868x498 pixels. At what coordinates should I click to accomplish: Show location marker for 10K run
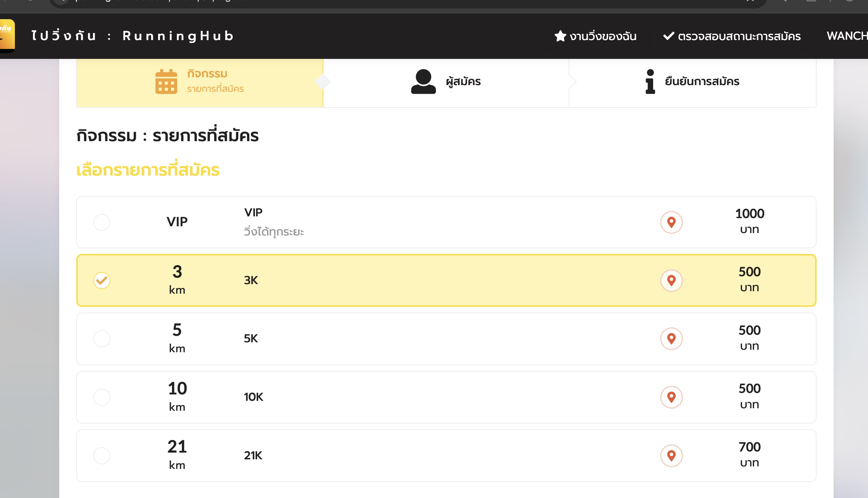671,397
